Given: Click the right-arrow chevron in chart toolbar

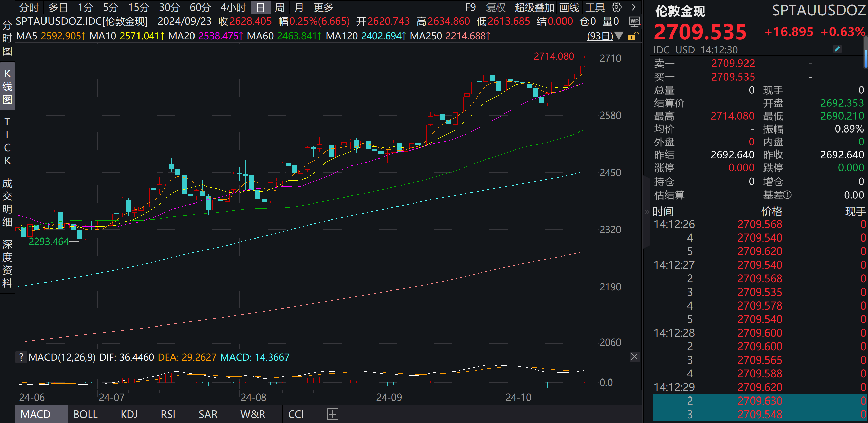Looking at the screenshot, I should 633,7.
